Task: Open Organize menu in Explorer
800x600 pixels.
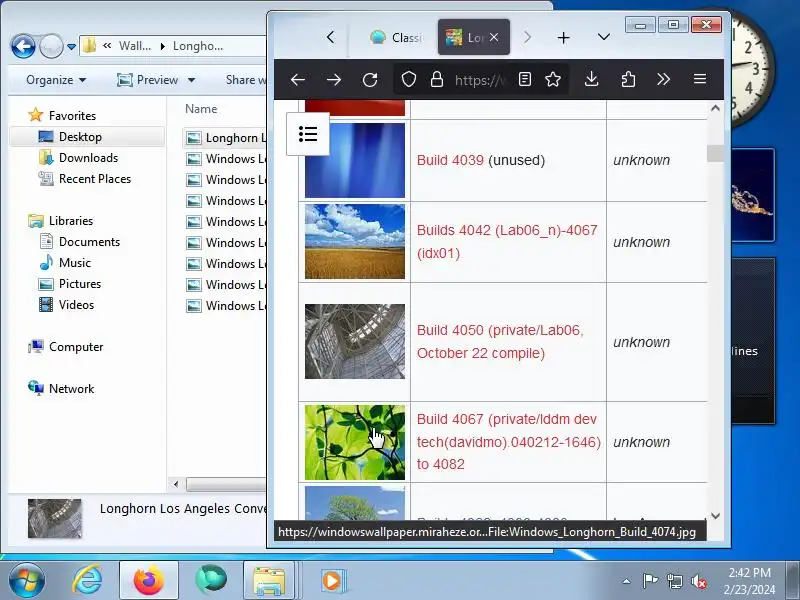Action: (x=56, y=80)
